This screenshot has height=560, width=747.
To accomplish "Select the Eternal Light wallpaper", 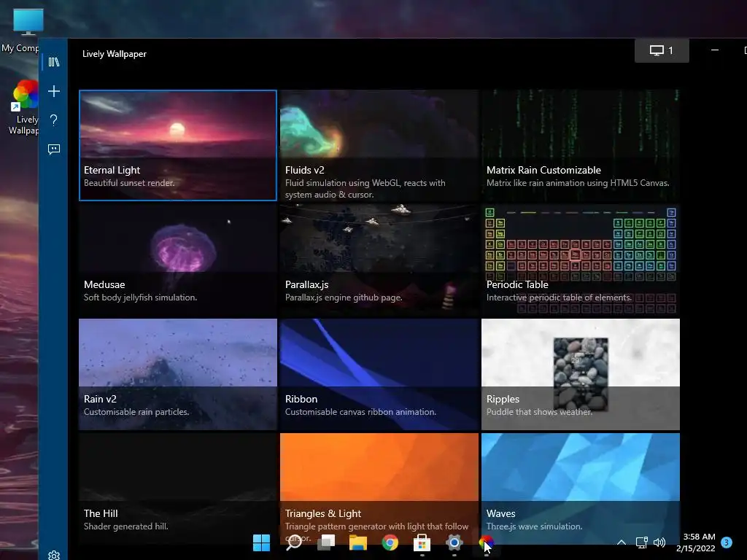I will [178, 145].
